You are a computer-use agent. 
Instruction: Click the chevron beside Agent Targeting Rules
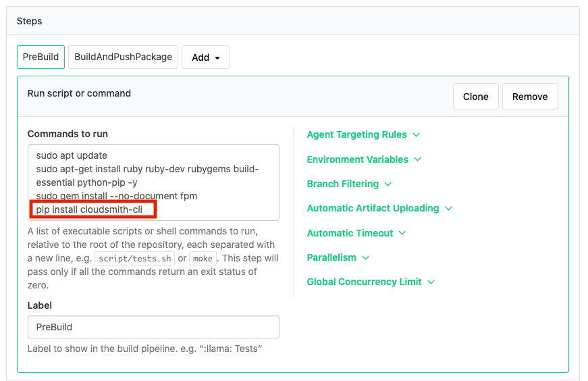[417, 135]
